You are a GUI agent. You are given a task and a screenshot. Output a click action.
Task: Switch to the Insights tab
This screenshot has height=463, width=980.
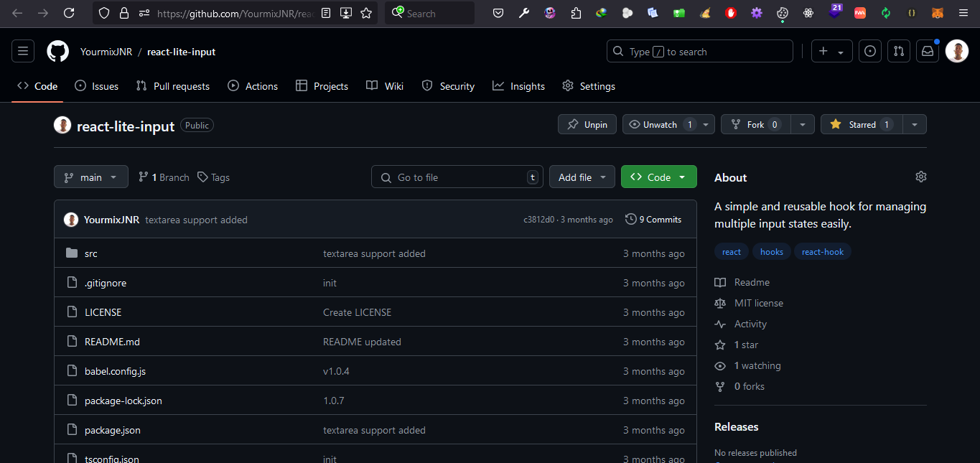coord(518,86)
